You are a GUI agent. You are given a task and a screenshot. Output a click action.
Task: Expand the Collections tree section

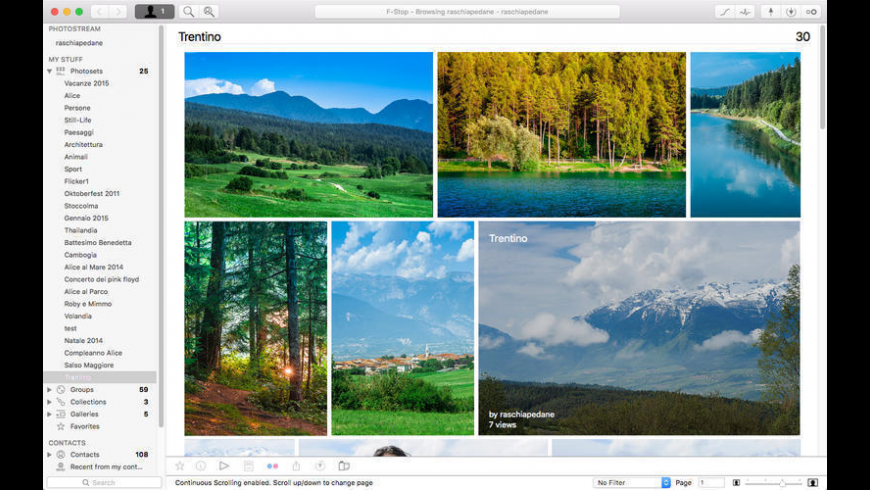click(x=49, y=402)
